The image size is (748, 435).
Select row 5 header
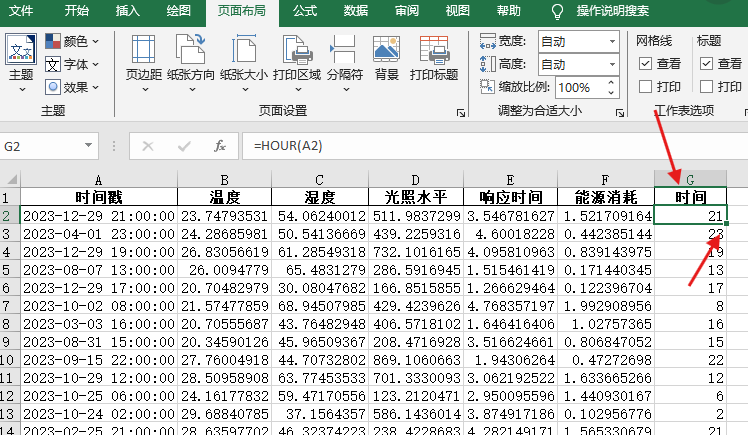click(x=10, y=270)
